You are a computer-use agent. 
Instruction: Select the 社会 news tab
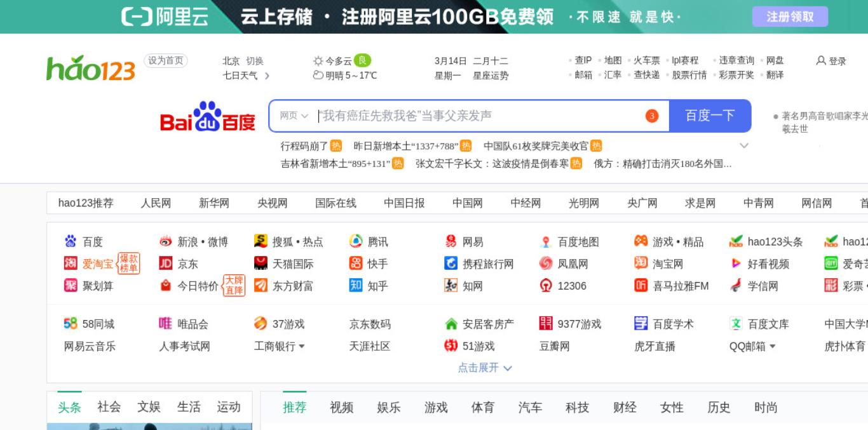click(x=109, y=407)
